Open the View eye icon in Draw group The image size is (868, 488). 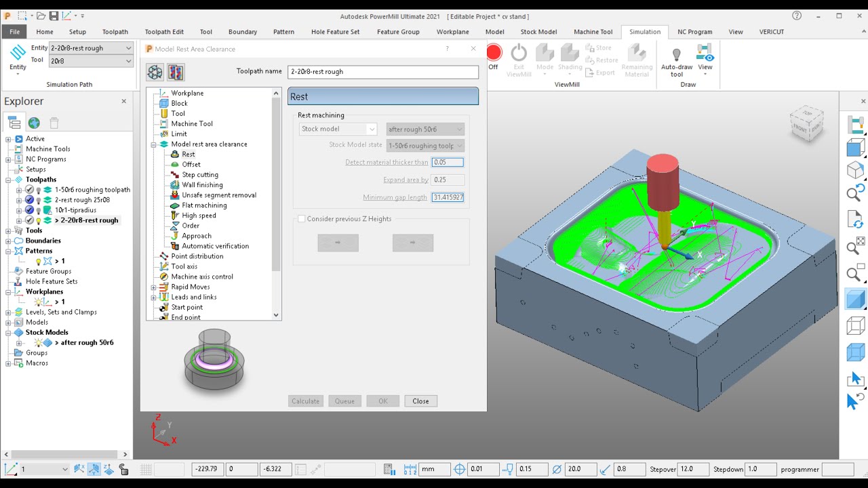705,52
